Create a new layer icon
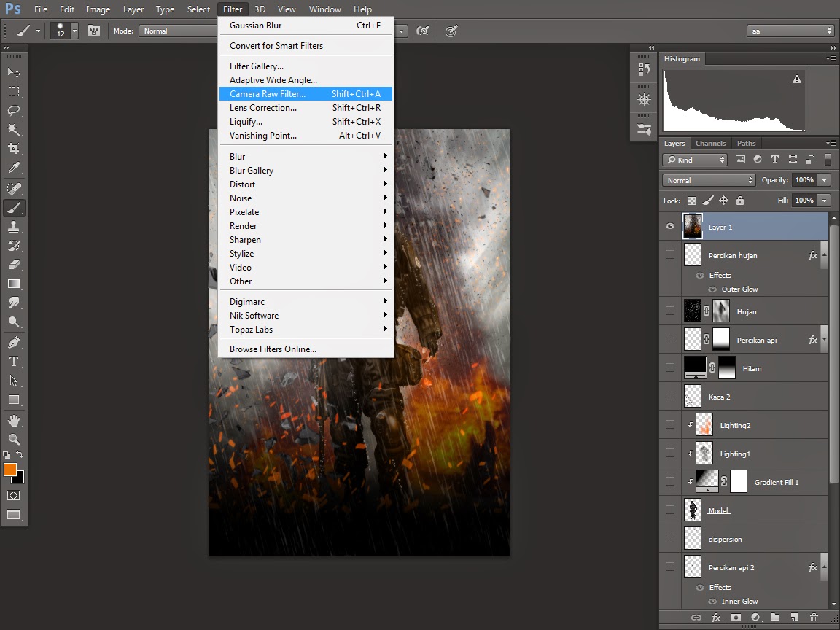The width and height of the screenshot is (840, 630). pos(795,618)
